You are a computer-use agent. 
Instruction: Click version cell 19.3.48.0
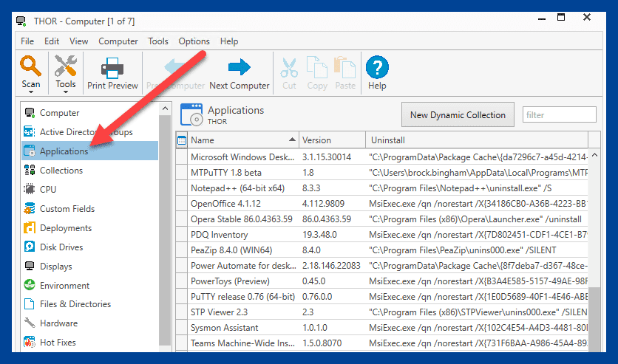tap(332, 235)
